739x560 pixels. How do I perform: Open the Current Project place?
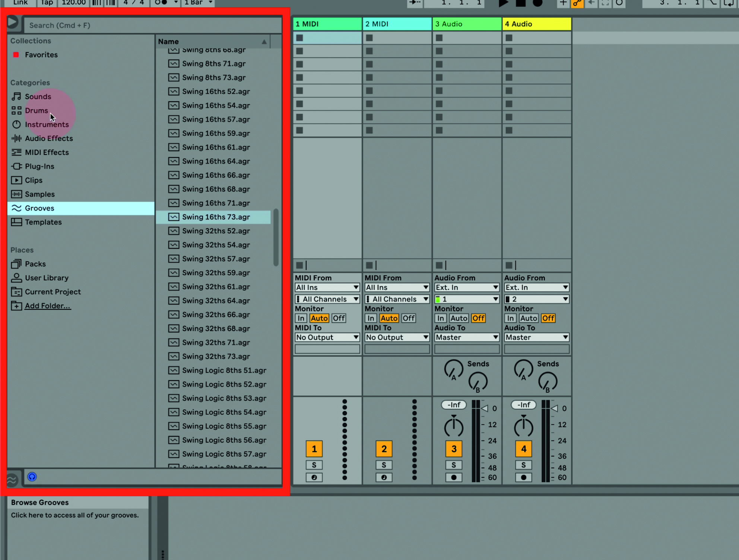pyautogui.click(x=52, y=292)
